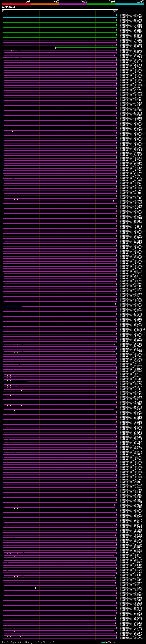Click label UniRef100_Q8NDD9
The height and width of the screenshot is (644, 146).
pos(131,289)
